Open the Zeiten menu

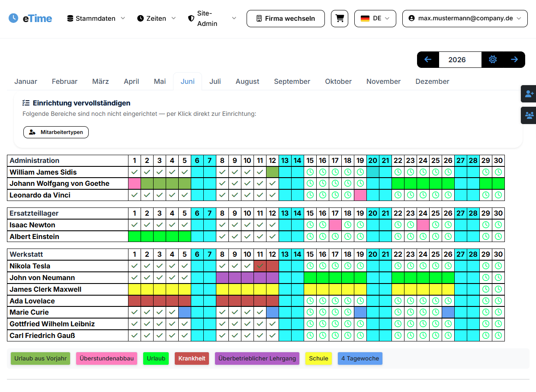tap(157, 19)
